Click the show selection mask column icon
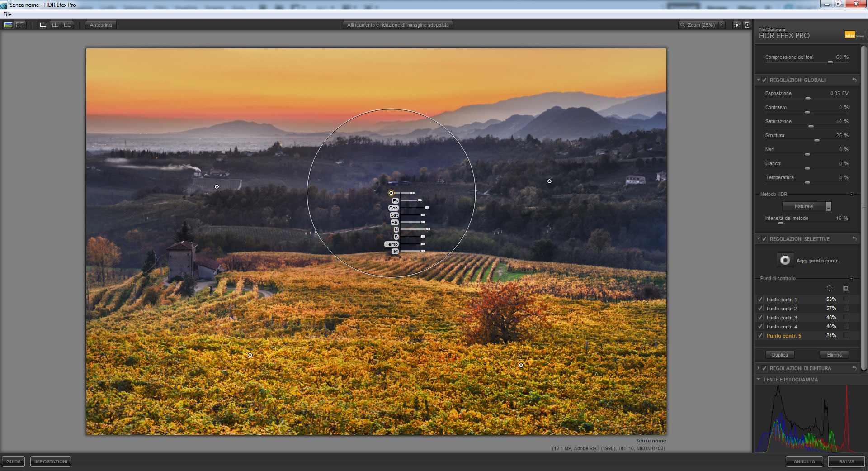868x471 pixels. pos(846,288)
